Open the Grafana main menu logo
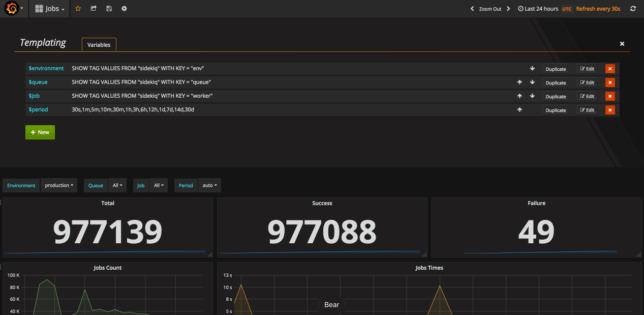 [10, 8]
